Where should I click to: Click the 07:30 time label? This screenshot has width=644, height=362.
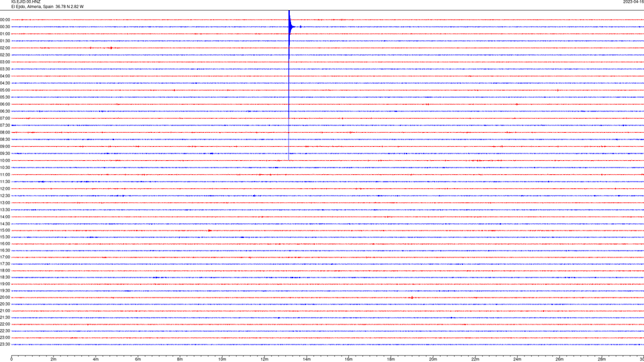pos(5,125)
